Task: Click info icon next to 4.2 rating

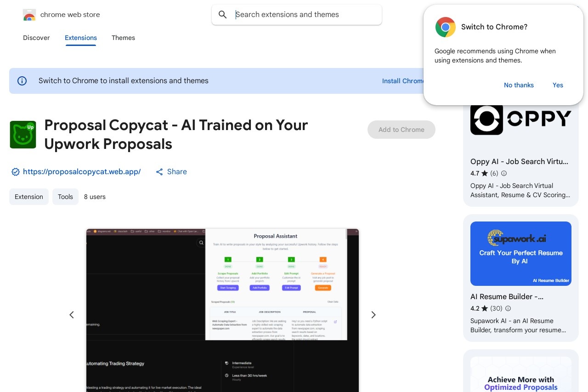Action: click(x=508, y=308)
